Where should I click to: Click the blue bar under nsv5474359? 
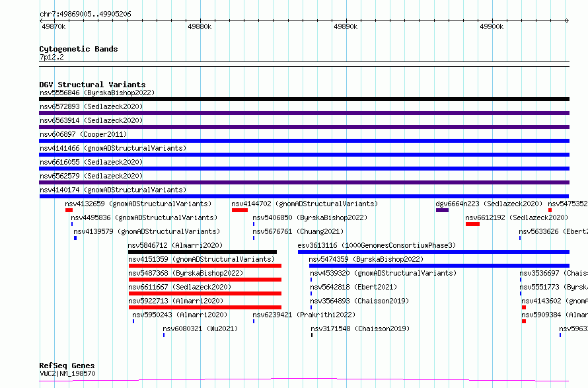click(x=439, y=266)
